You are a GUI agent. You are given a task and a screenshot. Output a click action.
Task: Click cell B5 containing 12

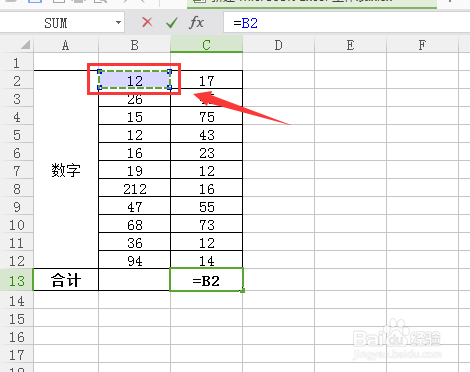135,134
